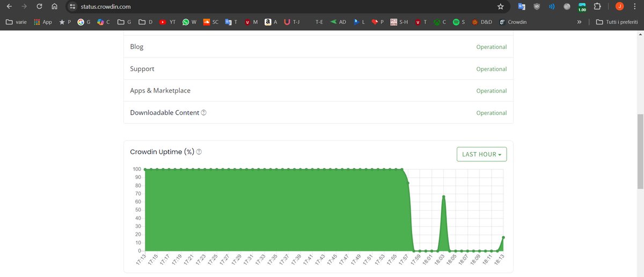Screen dimensions: 644x277
Task: Open the browser home page
Action: 54,7
